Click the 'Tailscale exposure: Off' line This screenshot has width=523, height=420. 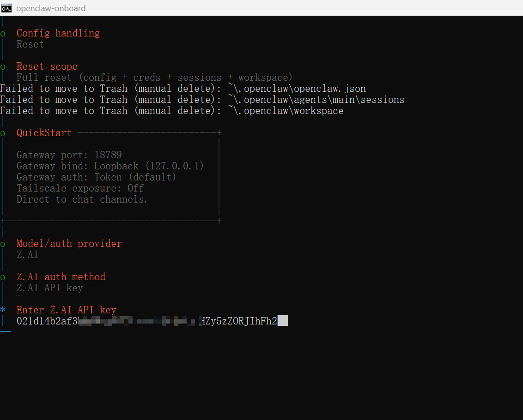click(80, 188)
